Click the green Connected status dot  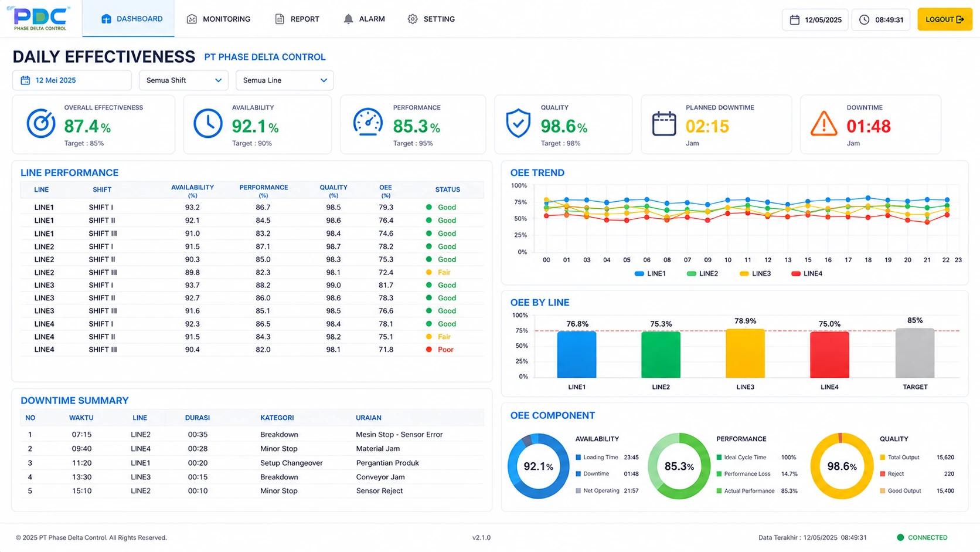click(900, 537)
